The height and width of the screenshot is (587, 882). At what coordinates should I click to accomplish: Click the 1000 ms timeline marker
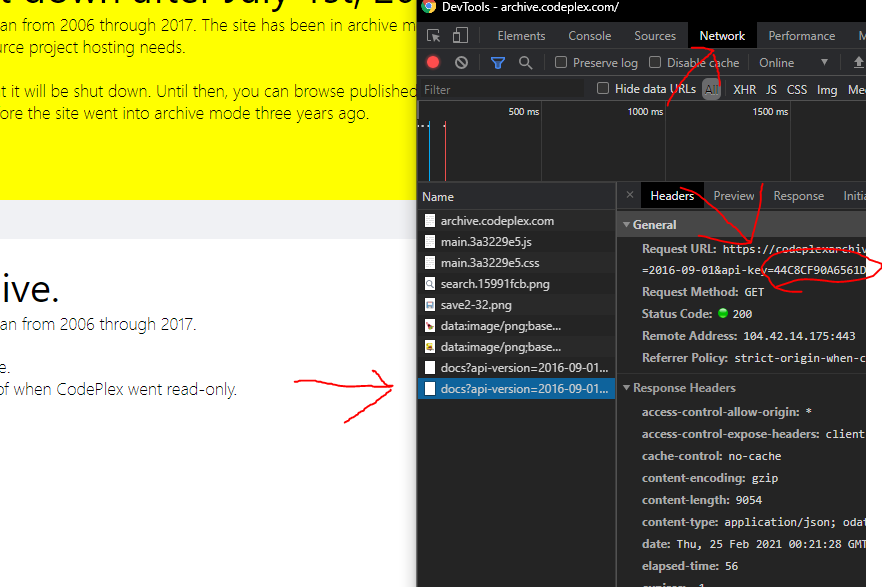(x=645, y=112)
